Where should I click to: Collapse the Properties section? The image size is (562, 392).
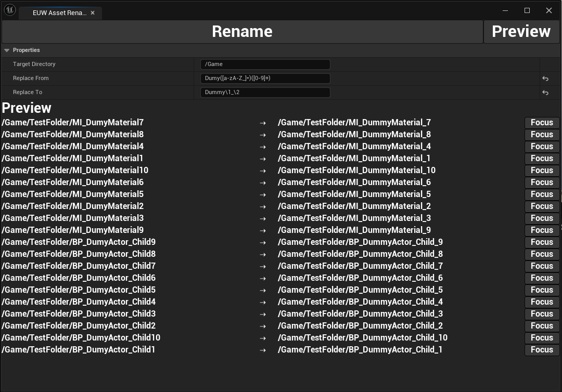click(7, 50)
